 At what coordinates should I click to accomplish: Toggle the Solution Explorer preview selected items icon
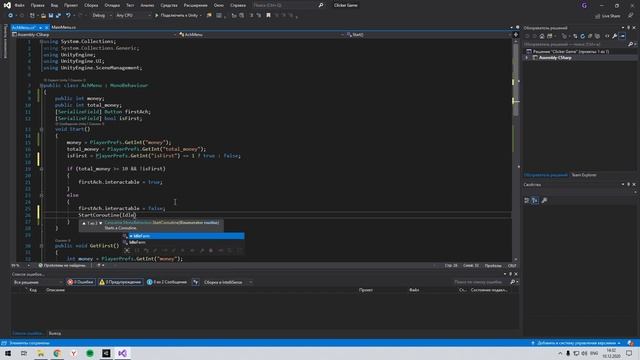coord(622,36)
